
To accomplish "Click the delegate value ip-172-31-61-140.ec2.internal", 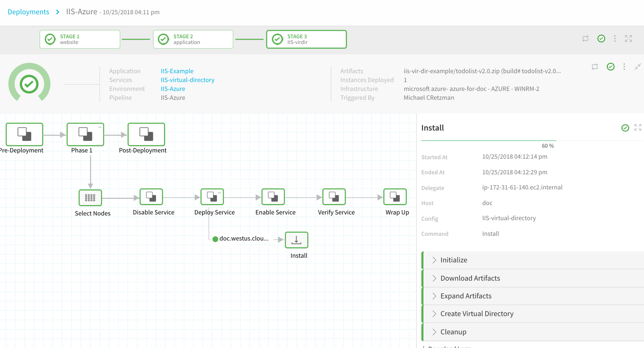I will [522, 187].
